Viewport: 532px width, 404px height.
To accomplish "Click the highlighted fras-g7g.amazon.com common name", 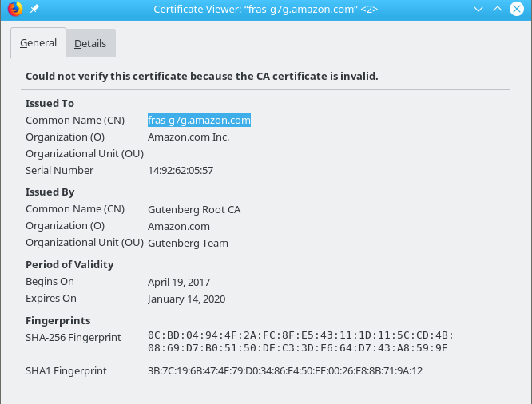I will coord(199,120).
